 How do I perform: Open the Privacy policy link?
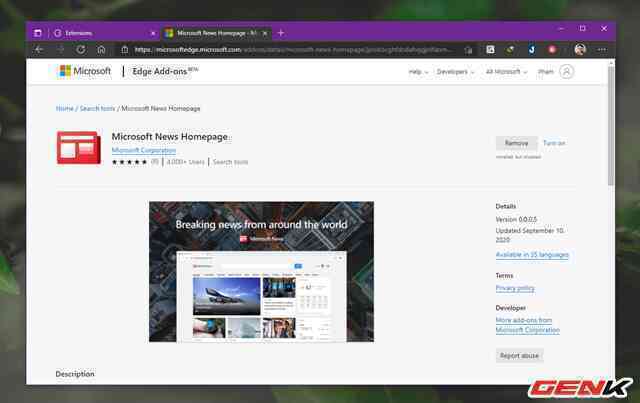515,288
